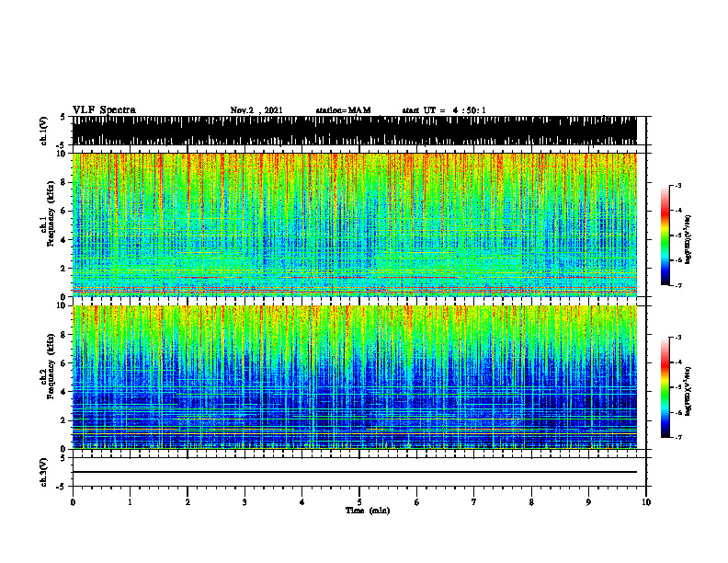Click the "start UT = 4 :50: 1" text

point(444,110)
